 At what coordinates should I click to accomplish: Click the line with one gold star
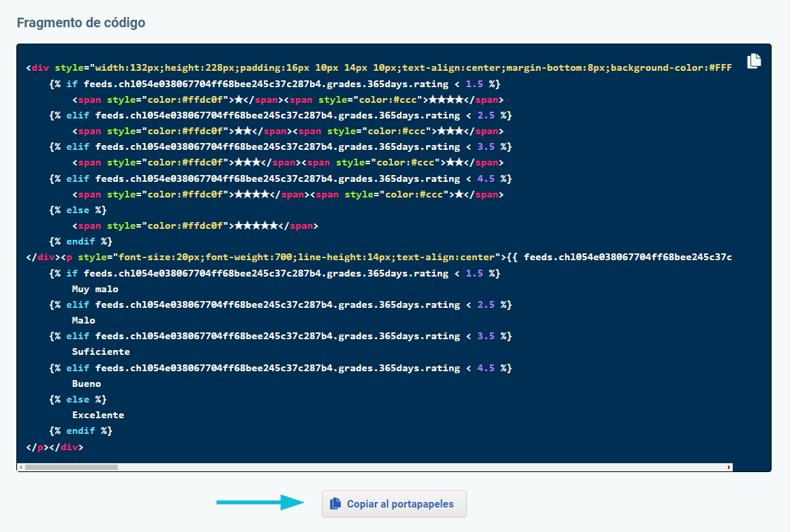[288, 99]
